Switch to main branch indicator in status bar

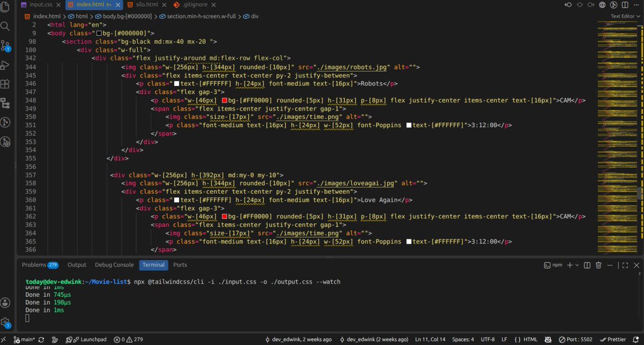[x=24, y=340]
